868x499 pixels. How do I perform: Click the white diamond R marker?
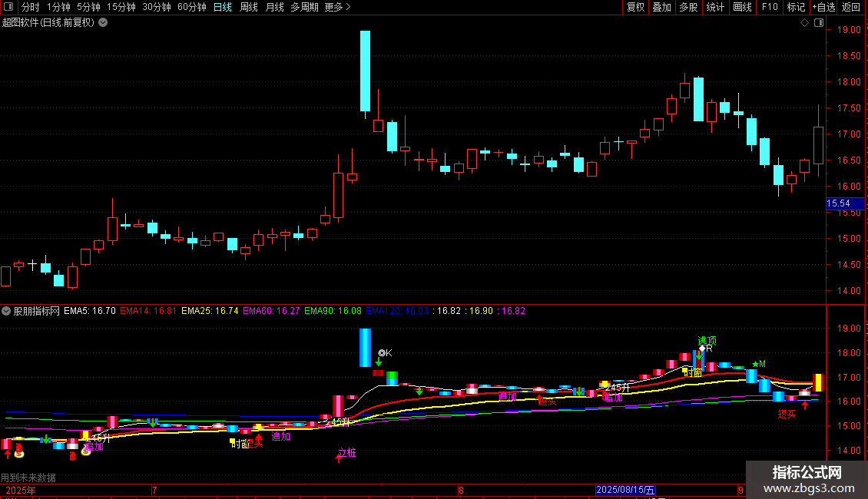pos(706,349)
